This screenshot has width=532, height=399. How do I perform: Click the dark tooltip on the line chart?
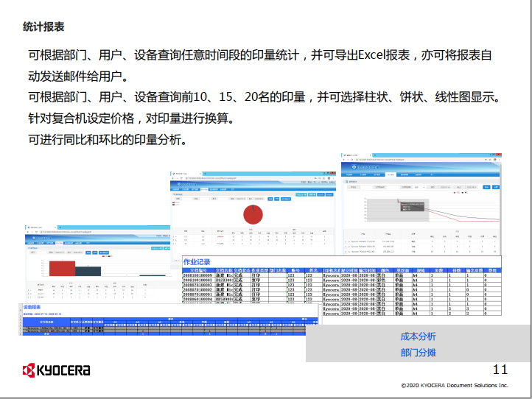[x=413, y=206]
